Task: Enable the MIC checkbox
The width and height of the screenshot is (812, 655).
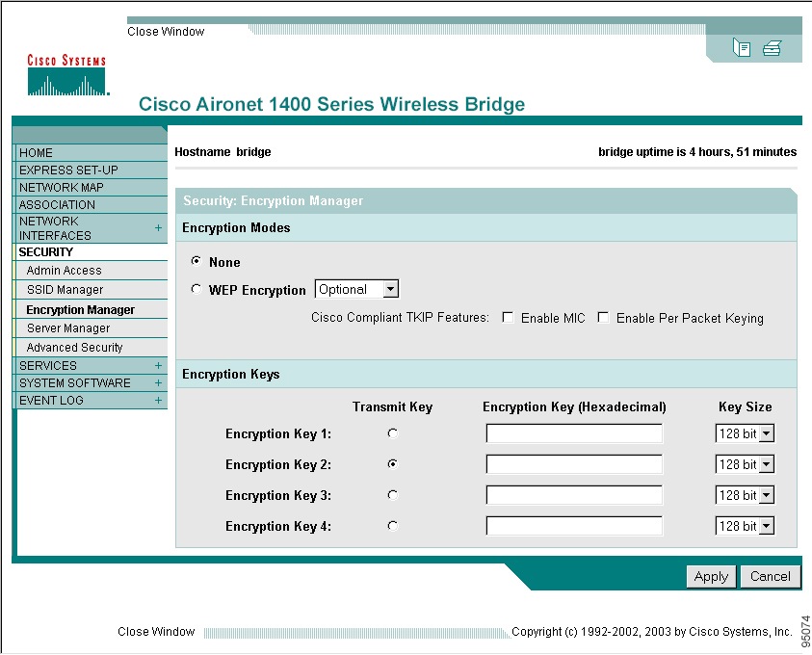Action: click(x=508, y=317)
